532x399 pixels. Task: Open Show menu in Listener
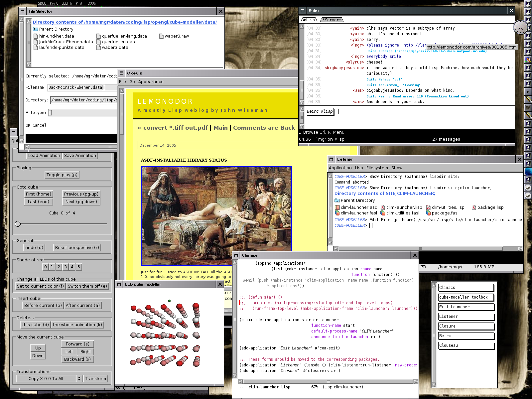[x=397, y=168]
